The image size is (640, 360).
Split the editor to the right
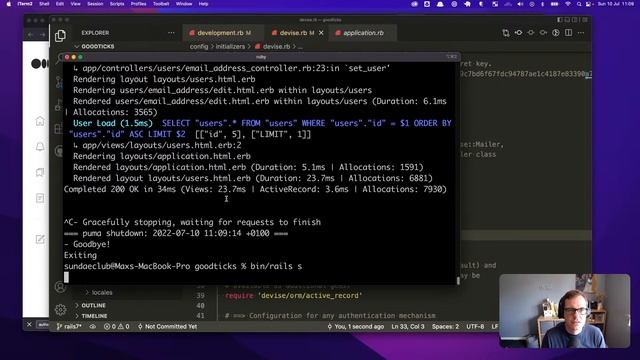569,33
